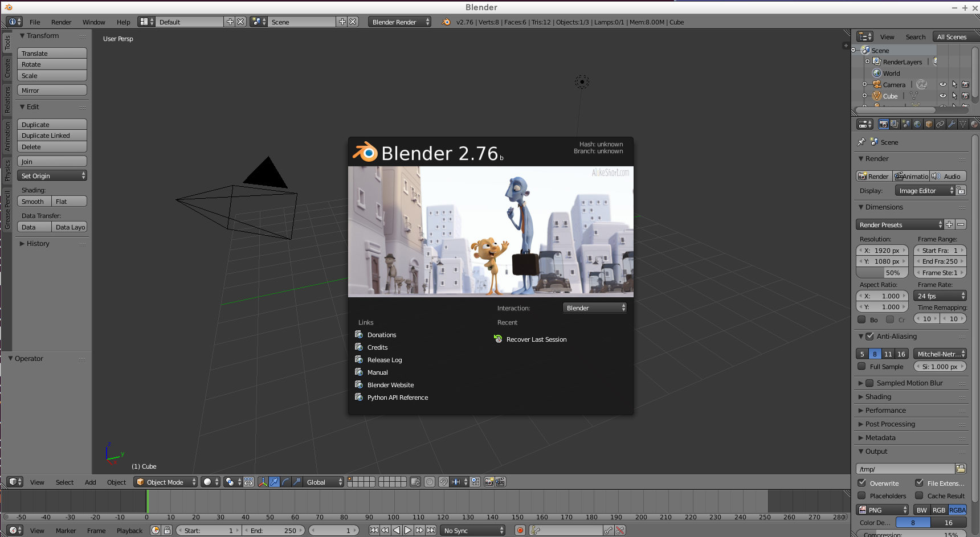Screen dimensions: 980x537
Task: Jump to the first frame in timeline
Action: click(374, 530)
